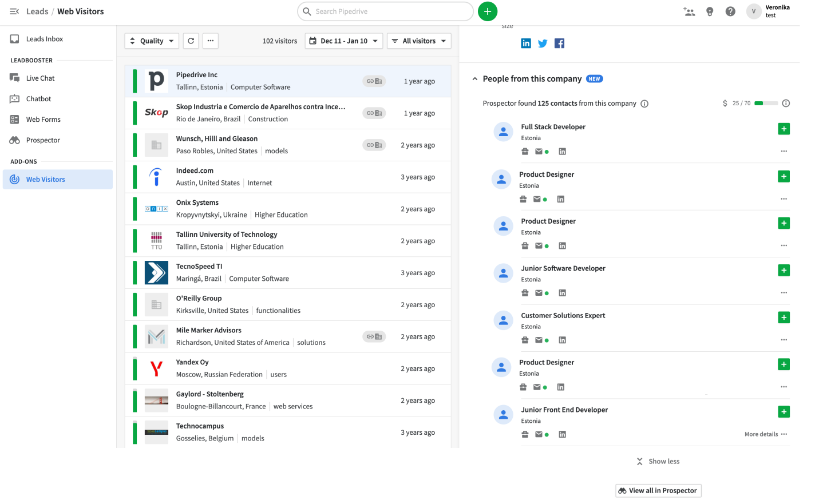Go to Leads via the breadcrumb

point(37,11)
